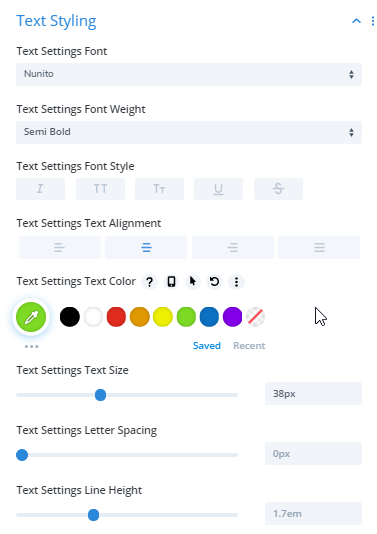Open the Semi Bold font weight dropdown
Viewport: 377px width, 534px height.
pyautogui.click(x=189, y=132)
